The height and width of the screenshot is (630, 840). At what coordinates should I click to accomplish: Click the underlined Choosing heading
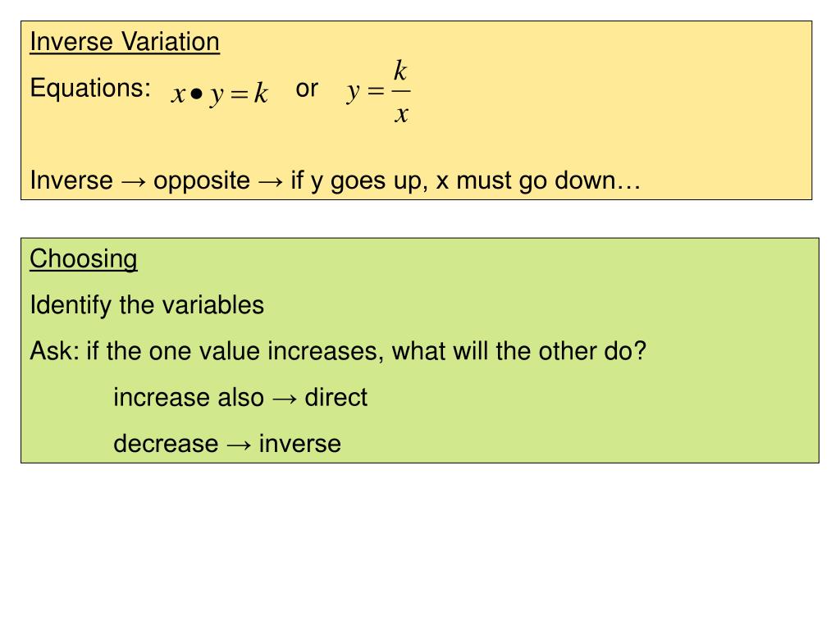coord(84,259)
